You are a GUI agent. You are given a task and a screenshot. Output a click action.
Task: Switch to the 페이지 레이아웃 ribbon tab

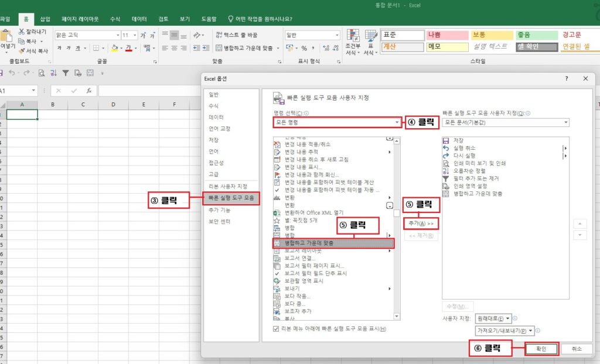tap(80, 19)
